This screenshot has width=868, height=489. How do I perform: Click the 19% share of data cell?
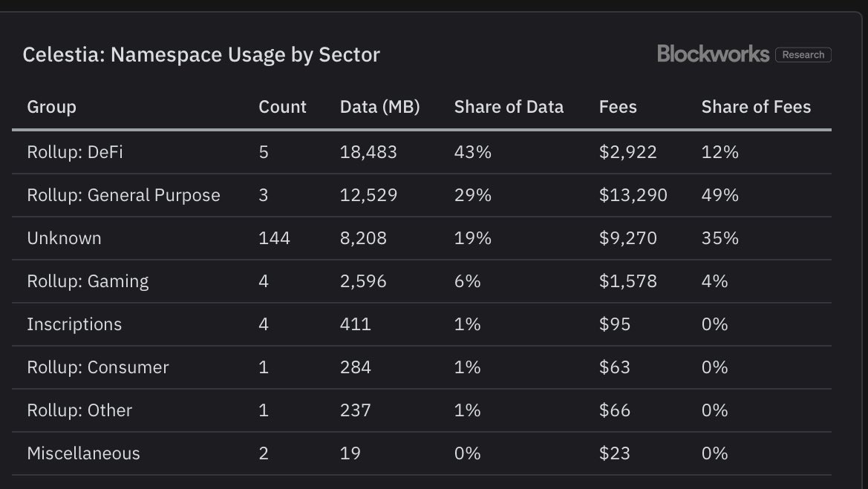click(473, 238)
